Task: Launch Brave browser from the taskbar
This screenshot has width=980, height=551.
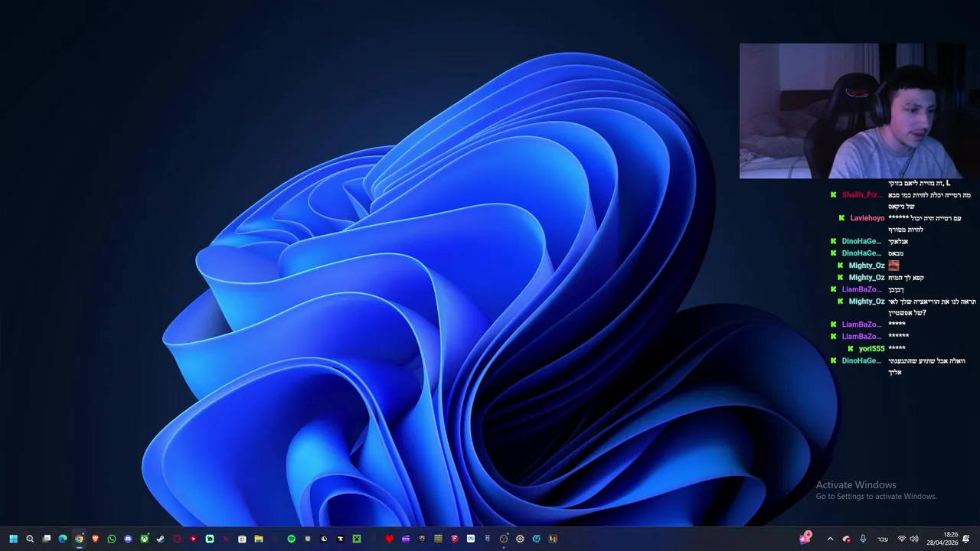Action: click(x=95, y=539)
